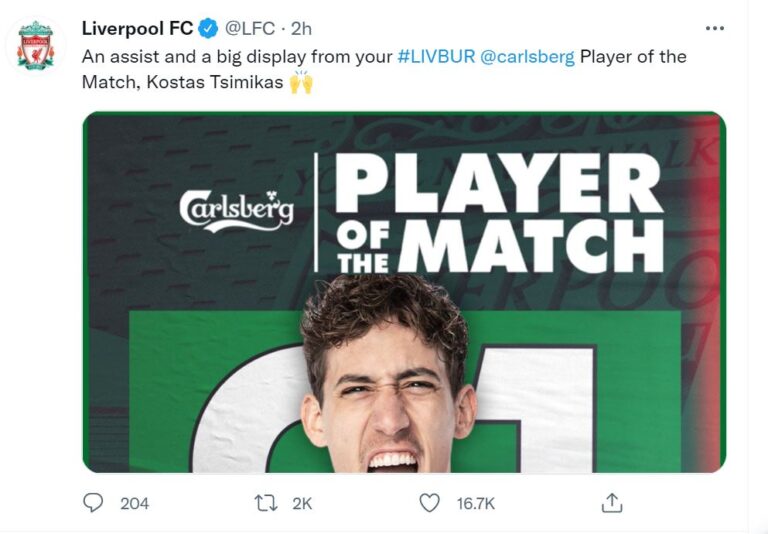Image resolution: width=768 pixels, height=534 pixels.
Task: Visit the @carlsberg mention
Action: (x=528, y=57)
